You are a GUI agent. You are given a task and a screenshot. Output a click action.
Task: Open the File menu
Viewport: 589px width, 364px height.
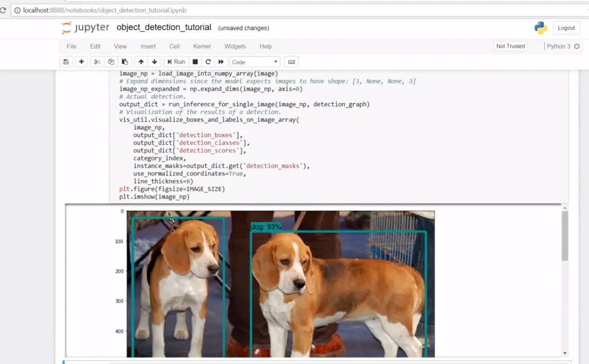[x=71, y=46]
